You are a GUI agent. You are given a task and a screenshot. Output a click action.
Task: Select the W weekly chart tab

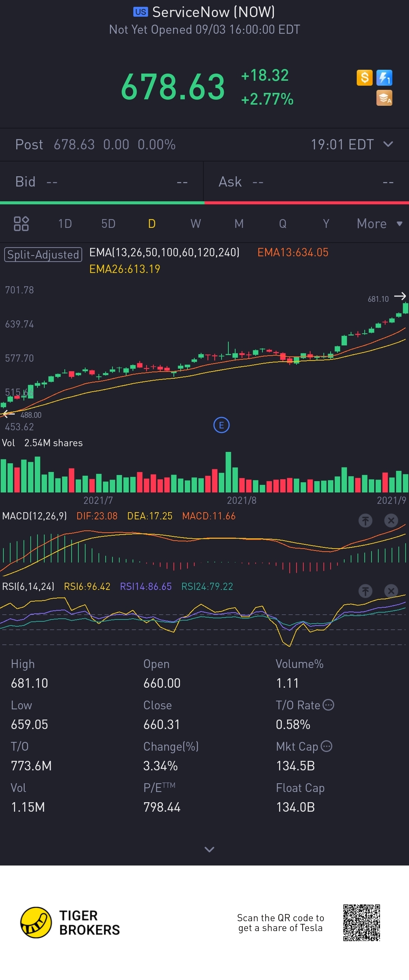tap(195, 224)
